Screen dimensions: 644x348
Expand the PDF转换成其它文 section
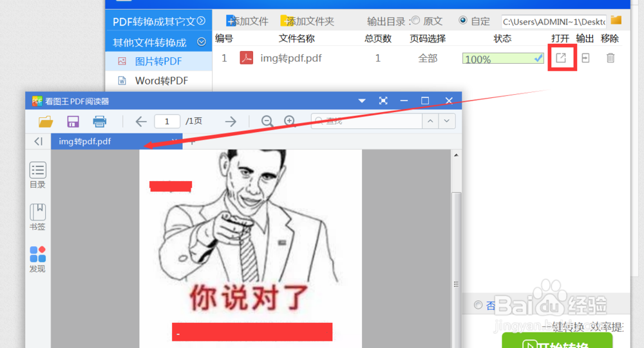coord(158,21)
